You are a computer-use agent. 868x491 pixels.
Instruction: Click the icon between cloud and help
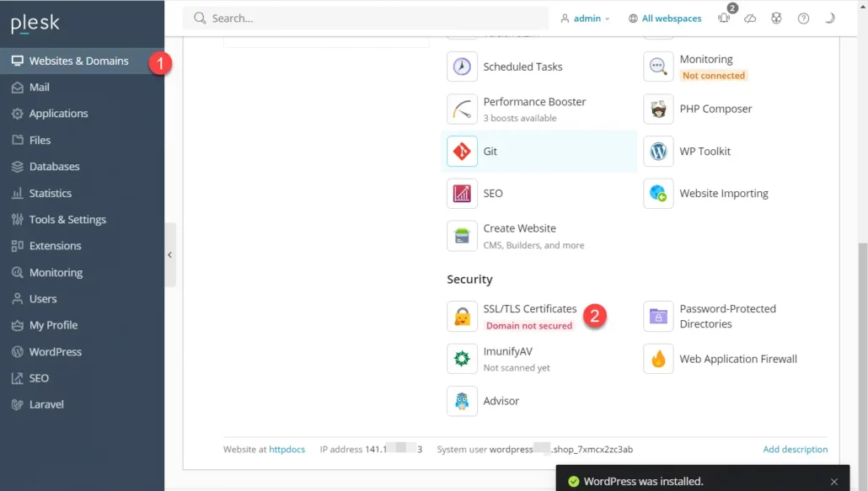point(777,19)
